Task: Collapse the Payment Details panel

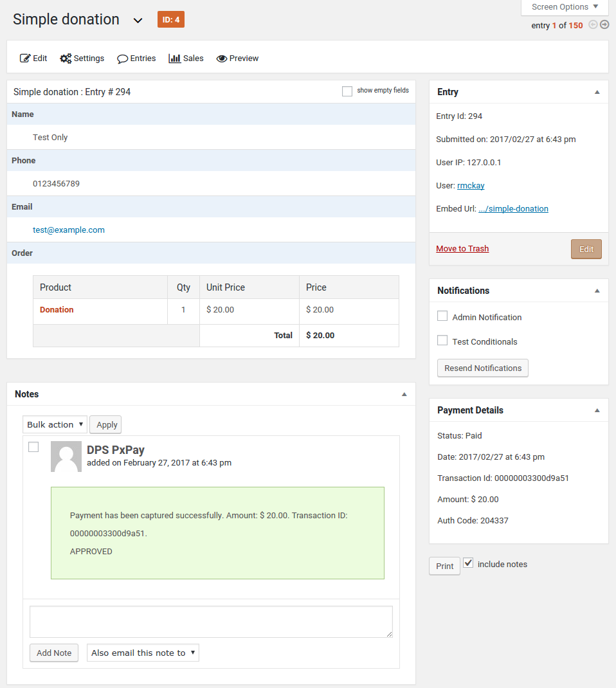Action: (x=597, y=411)
